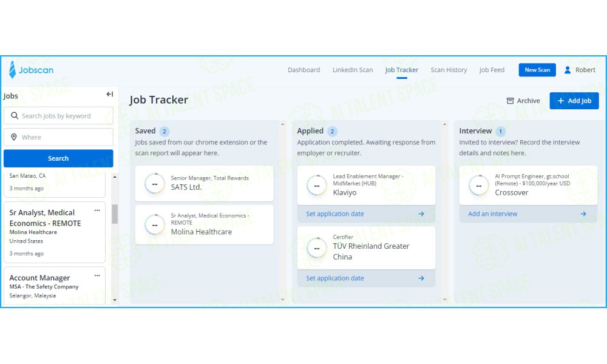Viewport: 607px width, 364px height.
Task: Click the search magnifier icon
Action: (15, 116)
